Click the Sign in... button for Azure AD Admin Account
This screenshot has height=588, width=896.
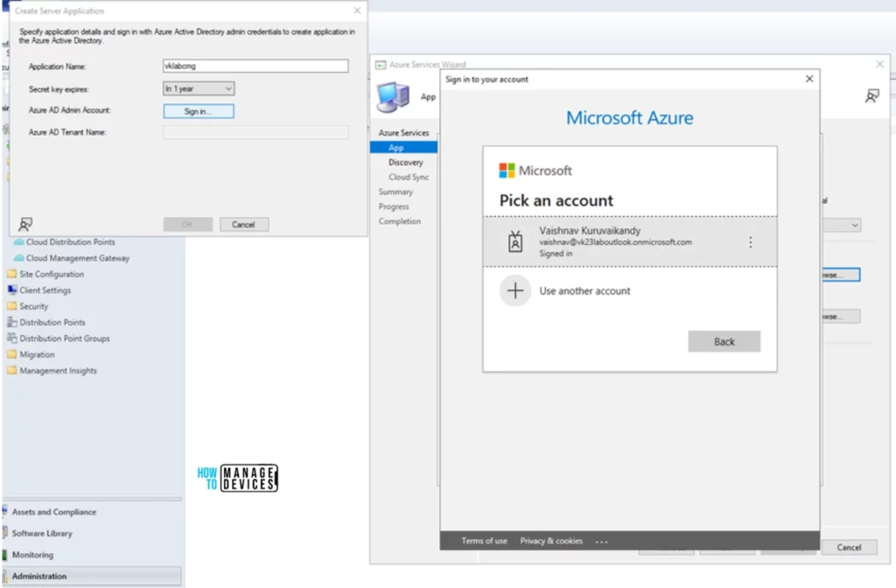[x=199, y=111]
